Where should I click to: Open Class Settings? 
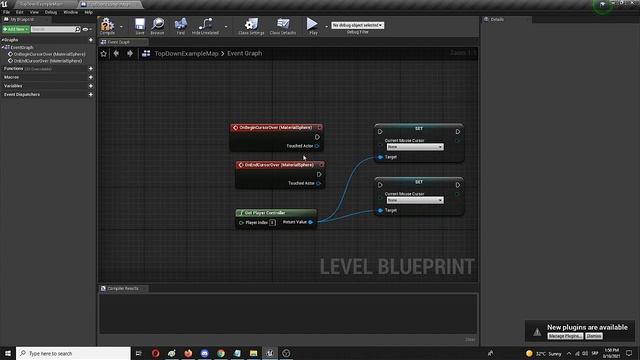(251, 26)
